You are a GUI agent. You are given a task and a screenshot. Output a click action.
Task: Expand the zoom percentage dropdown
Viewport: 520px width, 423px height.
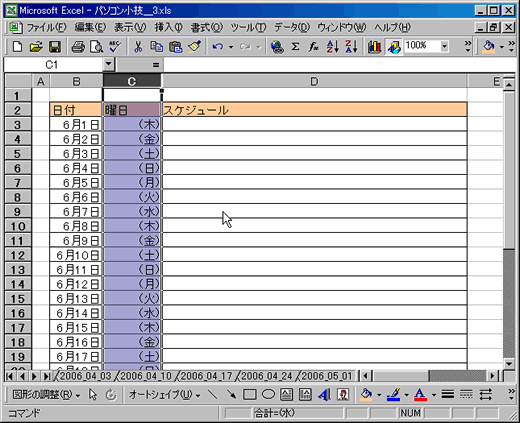(x=444, y=46)
